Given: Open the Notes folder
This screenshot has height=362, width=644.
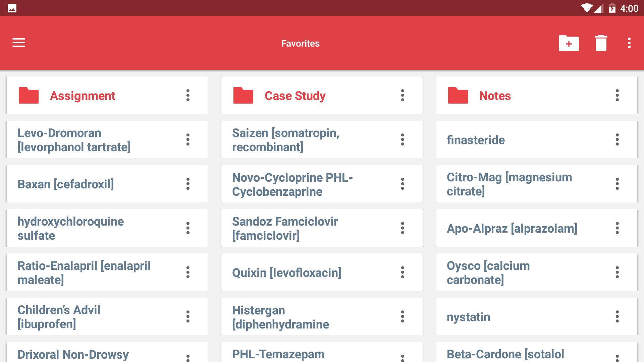Looking at the screenshot, I should coord(536,96).
